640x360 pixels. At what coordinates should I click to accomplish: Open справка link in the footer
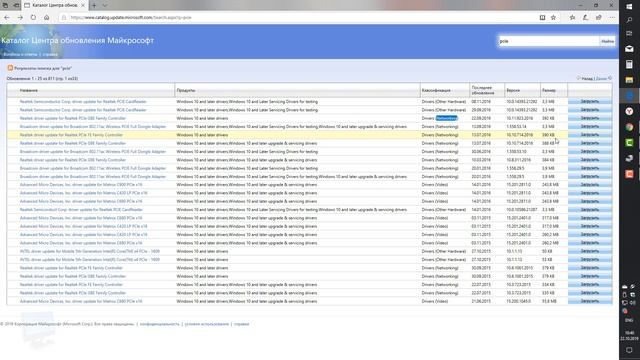click(x=241, y=324)
